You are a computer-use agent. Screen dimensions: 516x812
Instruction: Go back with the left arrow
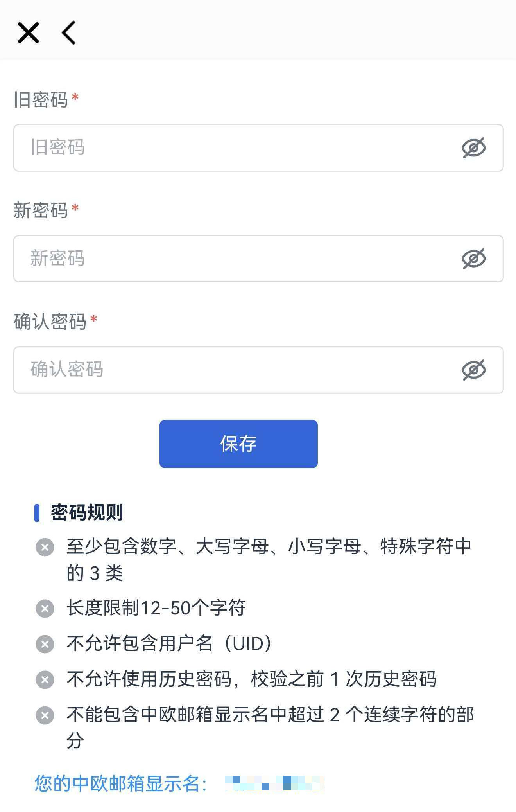click(x=69, y=32)
